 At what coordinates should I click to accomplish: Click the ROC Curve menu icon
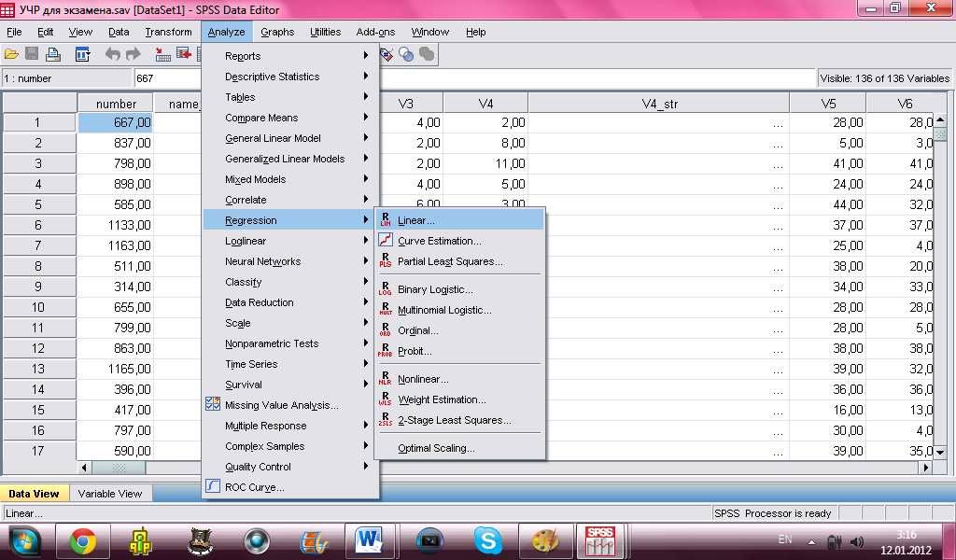click(x=213, y=486)
